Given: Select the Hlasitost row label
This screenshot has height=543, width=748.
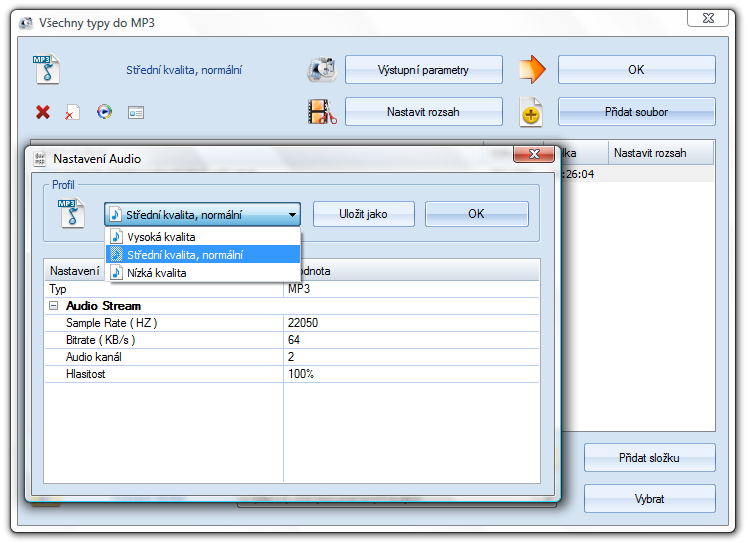Looking at the screenshot, I should click(85, 374).
